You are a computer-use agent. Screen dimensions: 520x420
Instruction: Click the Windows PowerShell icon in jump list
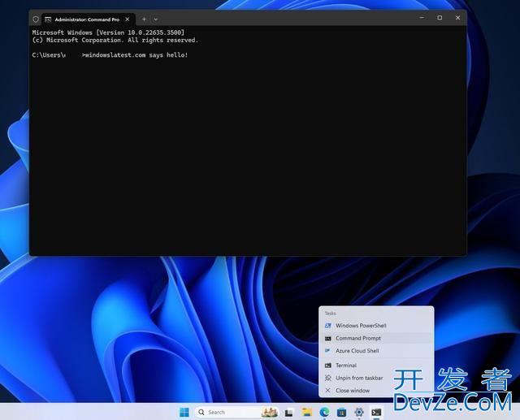(328, 326)
